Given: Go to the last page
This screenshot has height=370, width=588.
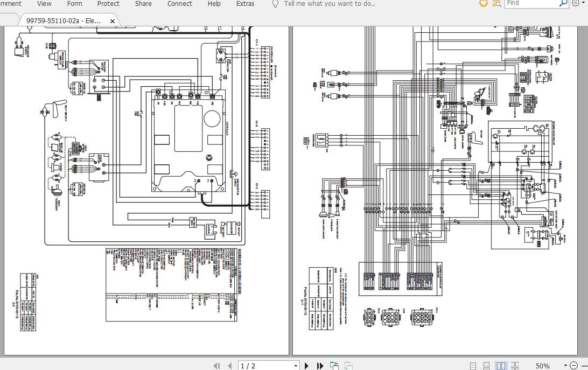Looking at the screenshot, I should [x=320, y=366].
